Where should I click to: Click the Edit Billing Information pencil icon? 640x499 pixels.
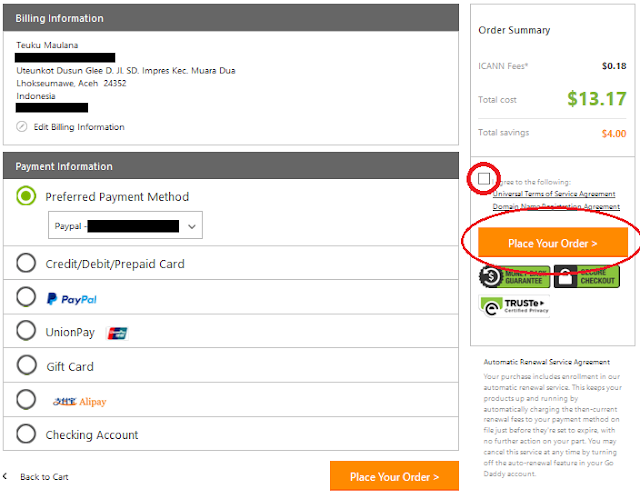[x=23, y=127]
